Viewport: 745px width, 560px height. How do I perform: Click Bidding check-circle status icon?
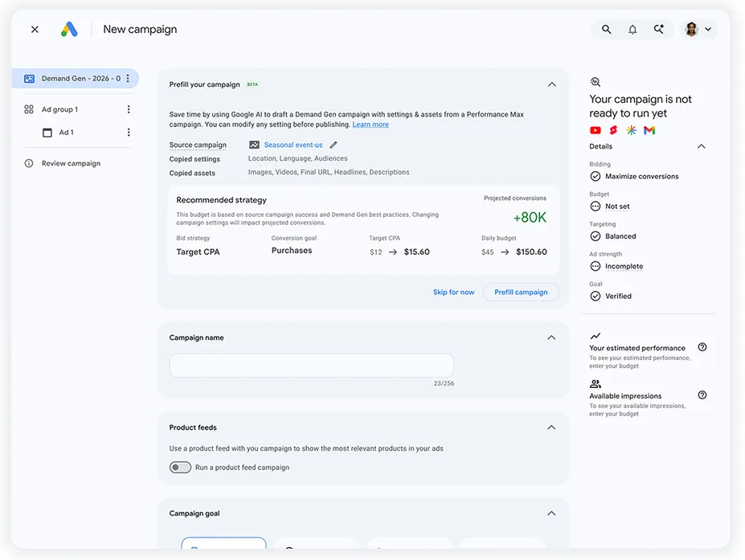[x=596, y=176]
